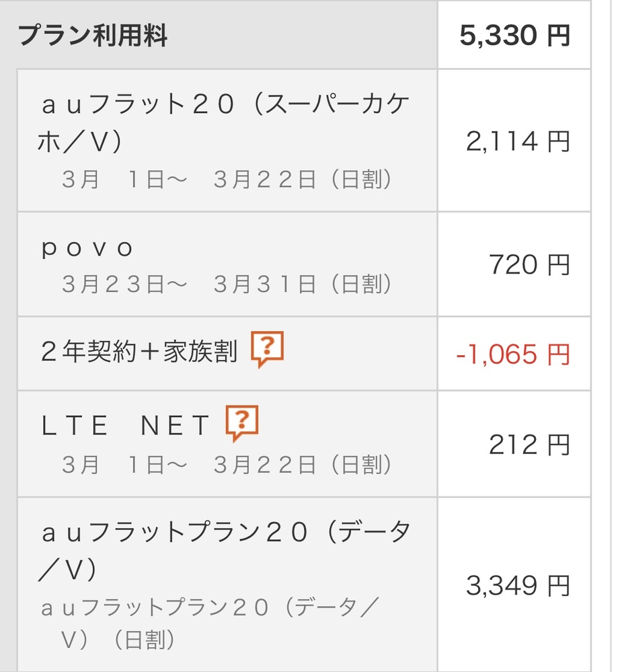Tap the 円 unit beside 5,330 total
622x672 pixels.
pos(559,35)
